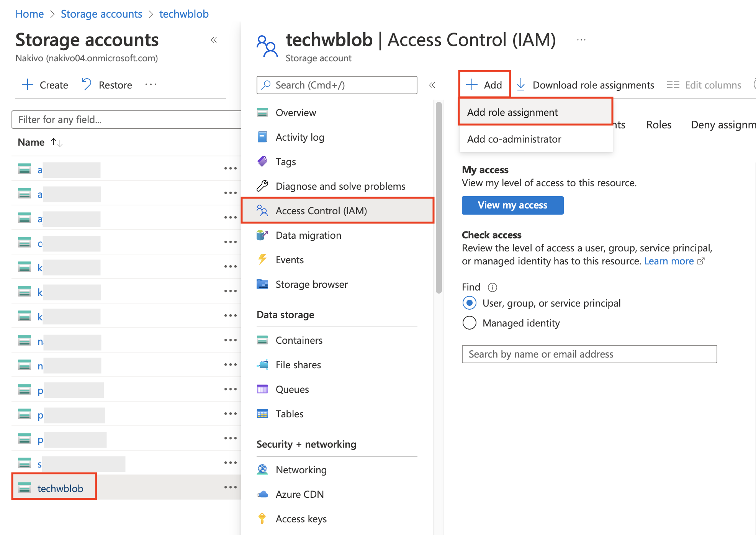Click the Diagnose and solve problems wrench icon

coord(262,186)
